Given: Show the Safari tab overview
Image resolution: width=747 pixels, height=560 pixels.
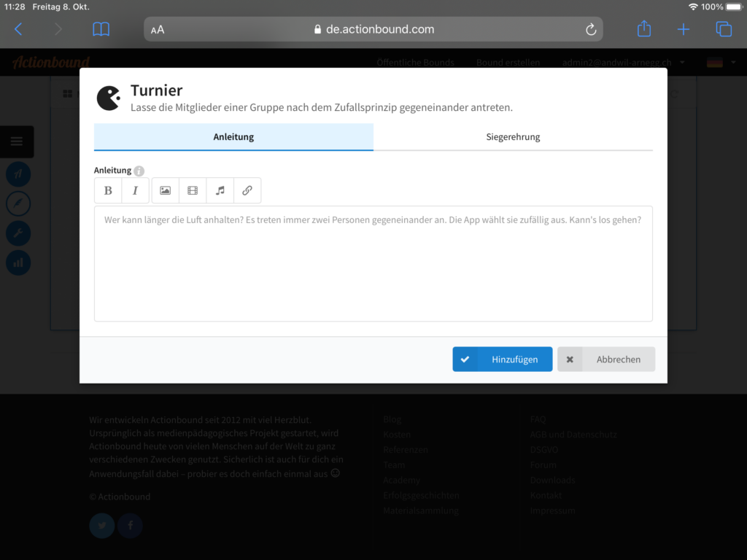Looking at the screenshot, I should pyautogui.click(x=723, y=29).
